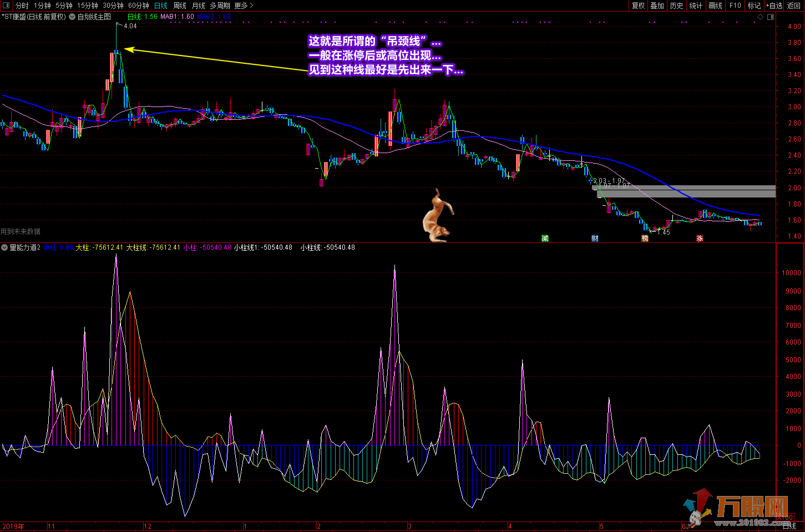Click the MAB1: 1.60 value
Image resolution: width=805 pixels, height=532 pixels.
point(178,17)
